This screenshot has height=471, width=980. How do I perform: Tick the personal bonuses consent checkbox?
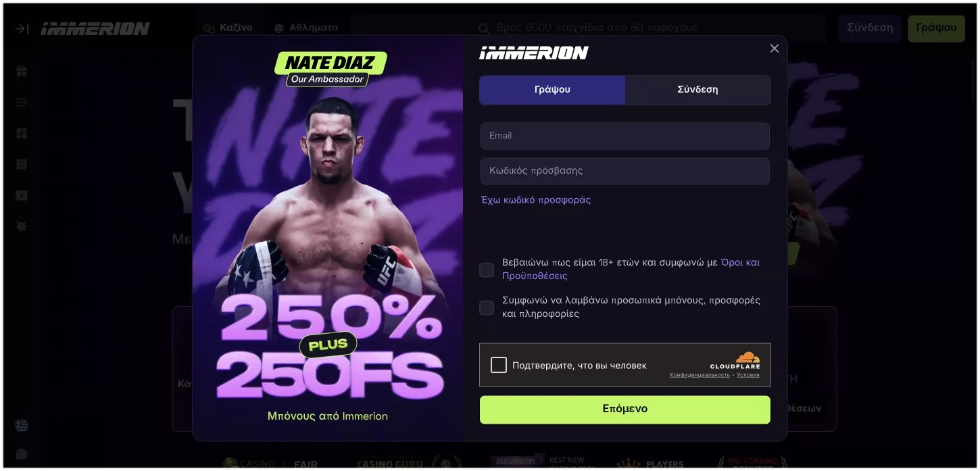(487, 307)
